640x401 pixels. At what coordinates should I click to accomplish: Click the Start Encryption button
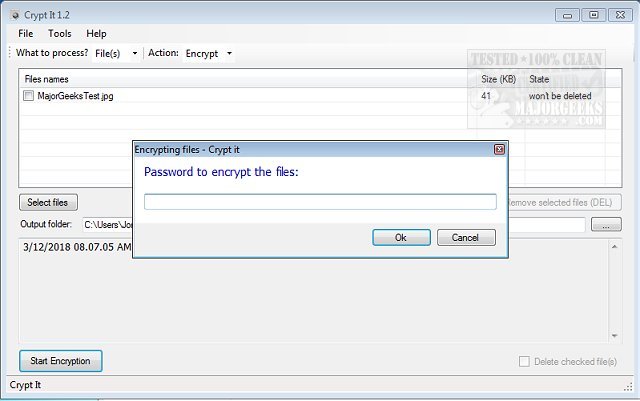click(x=60, y=361)
